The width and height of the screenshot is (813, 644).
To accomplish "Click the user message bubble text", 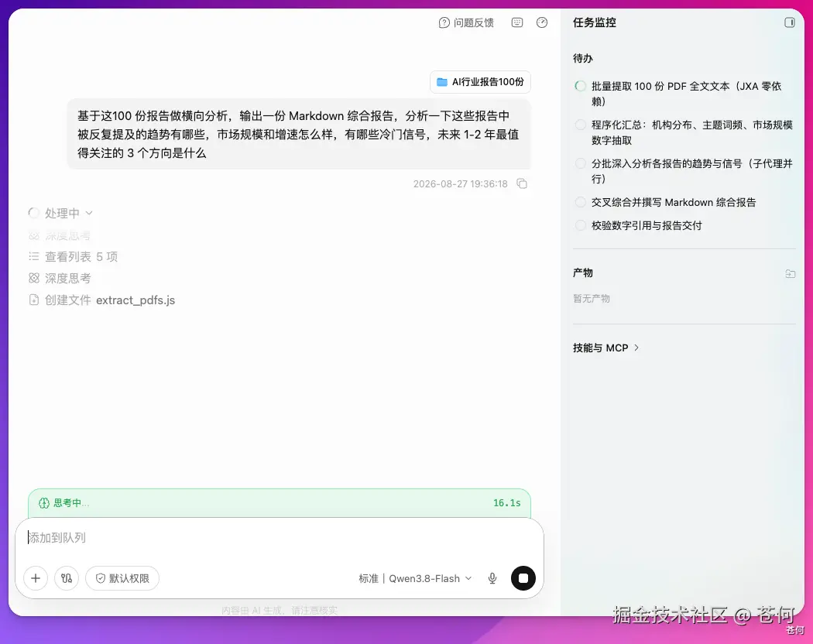I will tap(298, 135).
